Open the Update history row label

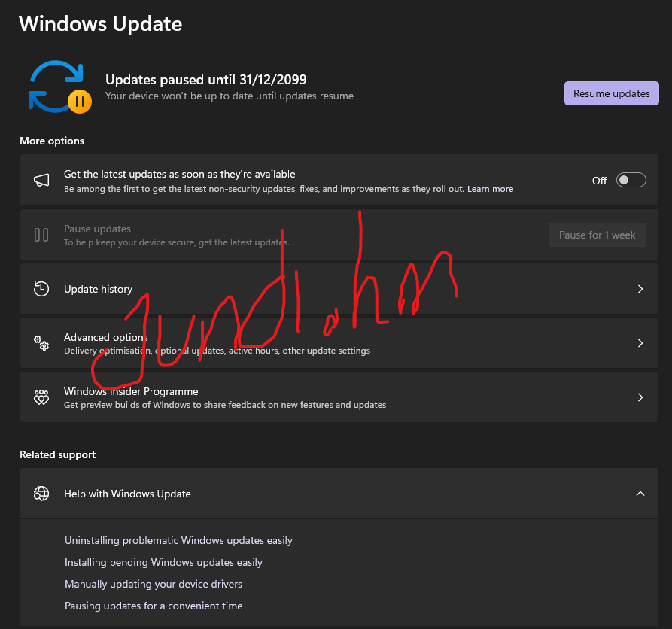click(x=98, y=289)
